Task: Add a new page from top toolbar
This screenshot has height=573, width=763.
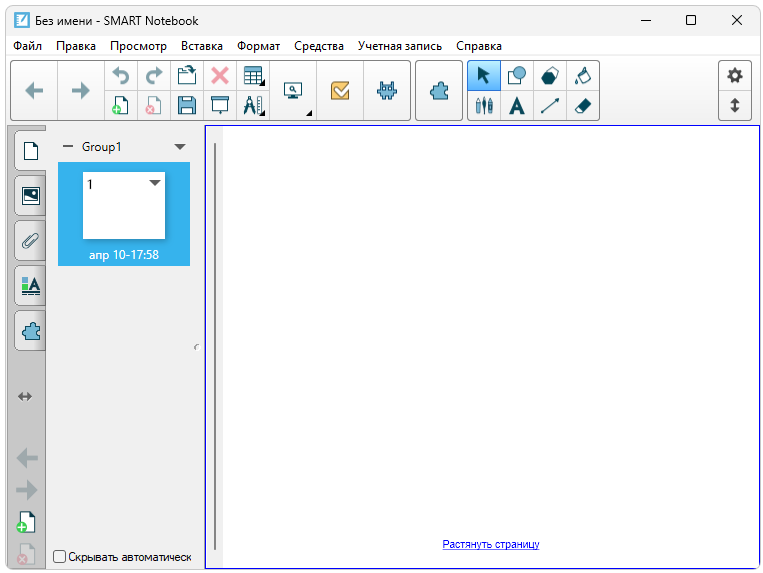Action: (121, 105)
